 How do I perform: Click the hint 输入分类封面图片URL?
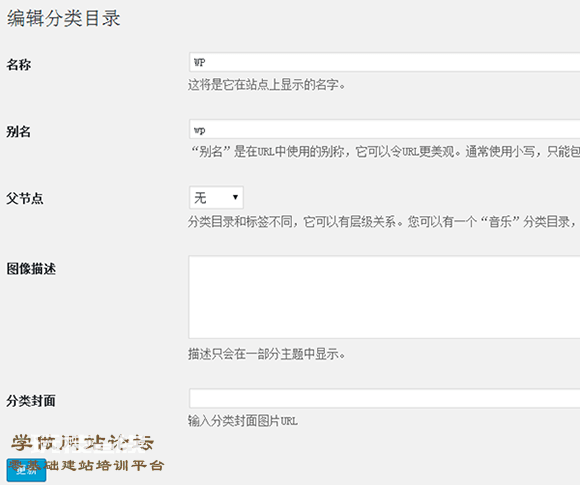pyautogui.click(x=243, y=421)
